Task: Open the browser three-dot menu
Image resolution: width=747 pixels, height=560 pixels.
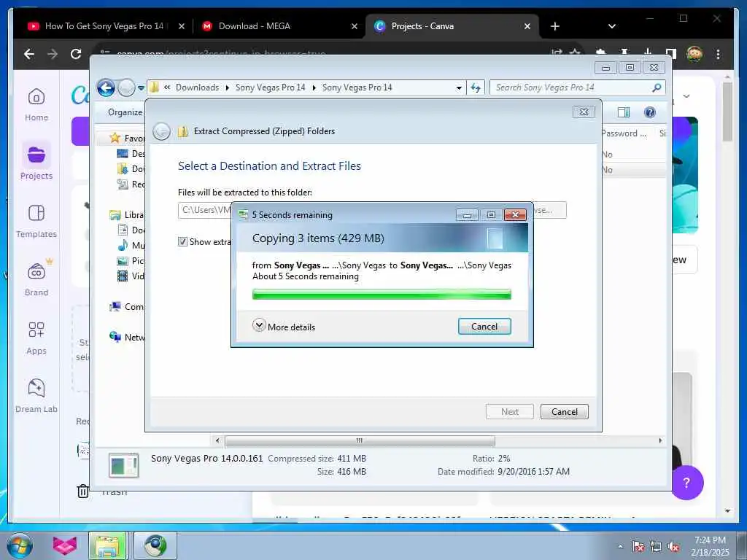Action: click(x=718, y=54)
